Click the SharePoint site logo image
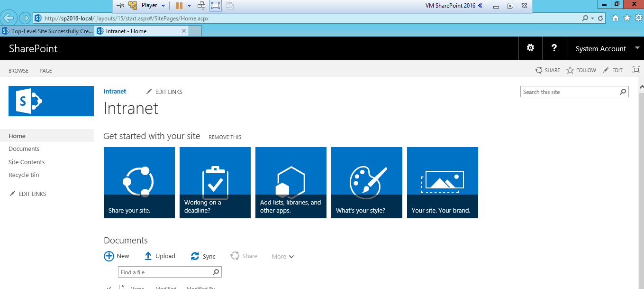The height and width of the screenshot is (289, 644). pyautogui.click(x=51, y=101)
